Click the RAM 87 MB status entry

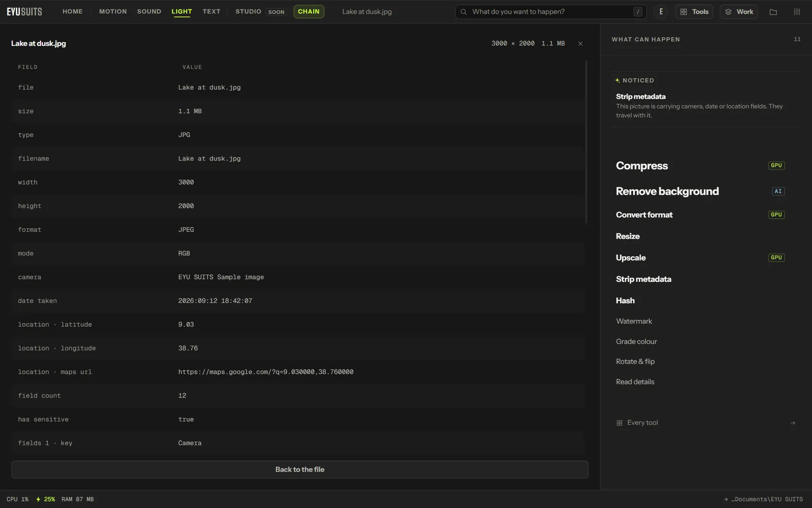point(78,499)
